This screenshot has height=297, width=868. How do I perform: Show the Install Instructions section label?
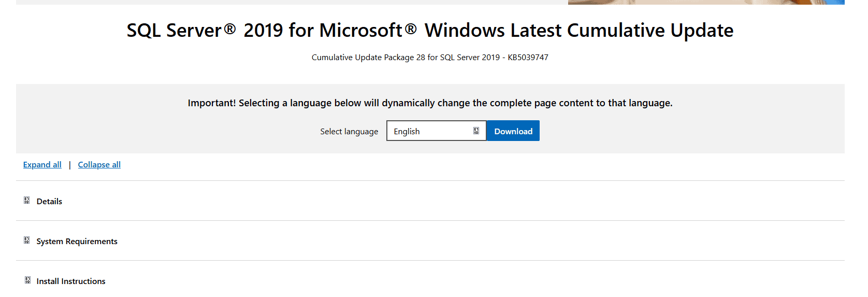[x=71, y=281]
